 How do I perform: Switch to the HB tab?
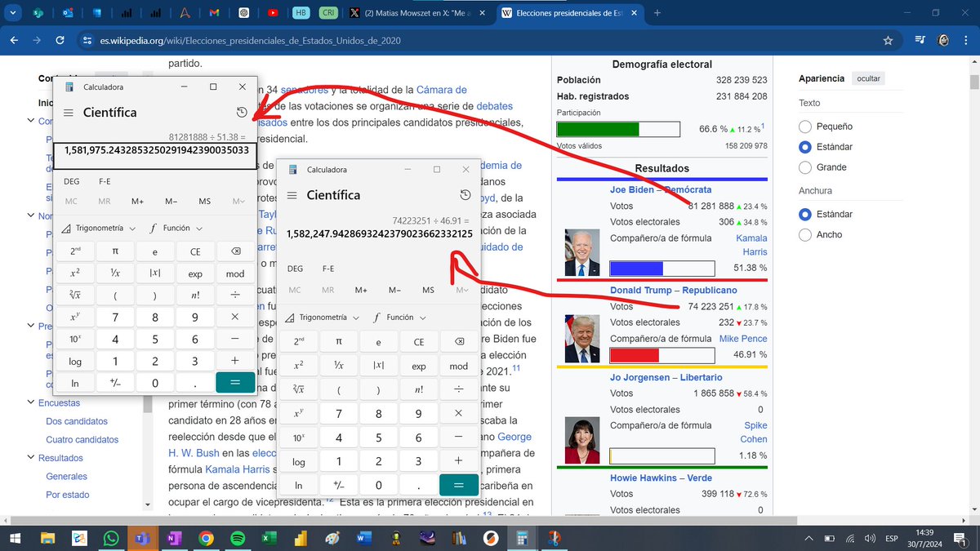pos(301,13)
